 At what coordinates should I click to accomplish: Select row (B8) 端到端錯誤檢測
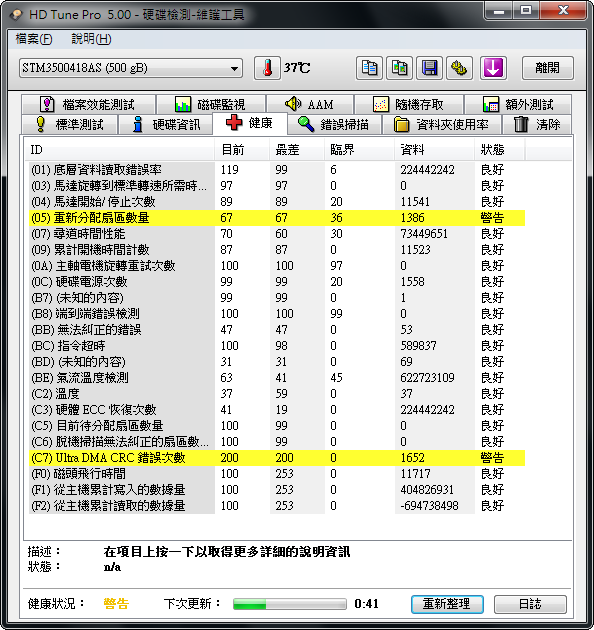(277, 314)
